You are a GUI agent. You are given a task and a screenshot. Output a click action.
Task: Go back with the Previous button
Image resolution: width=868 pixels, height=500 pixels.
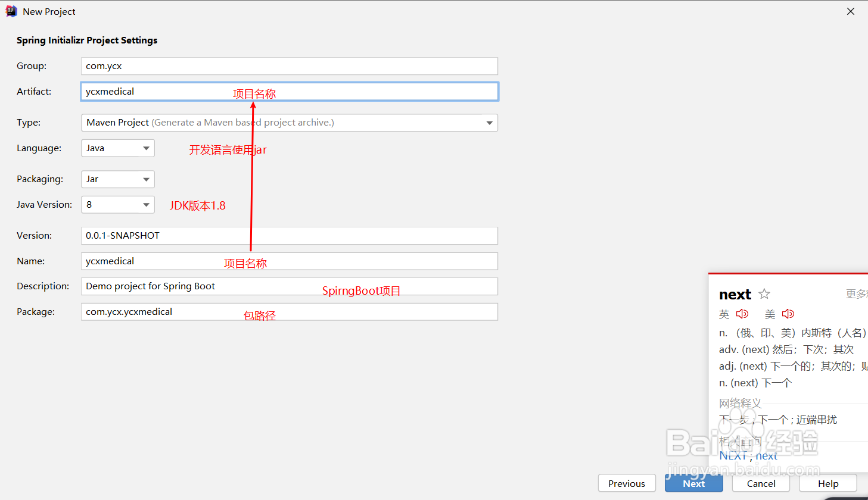coord(627,483)
